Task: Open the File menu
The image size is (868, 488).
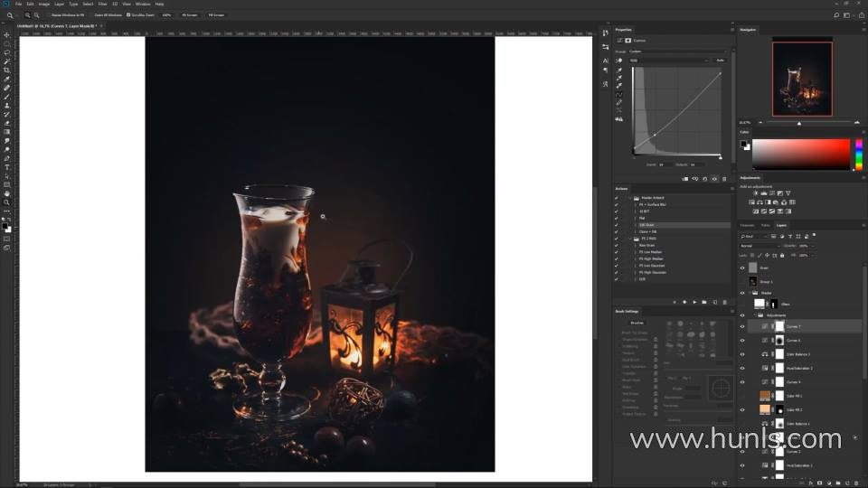Action: 18,4
